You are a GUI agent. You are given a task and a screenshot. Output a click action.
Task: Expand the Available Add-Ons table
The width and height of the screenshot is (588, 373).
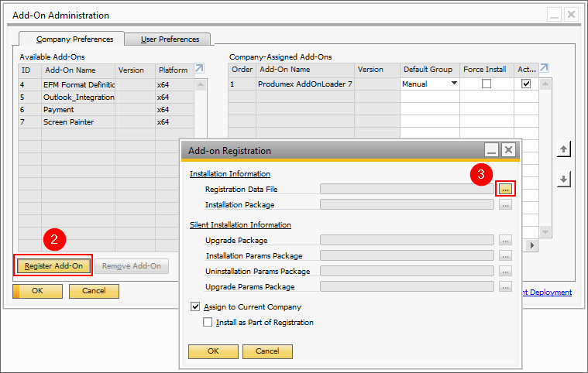[199, 69]
